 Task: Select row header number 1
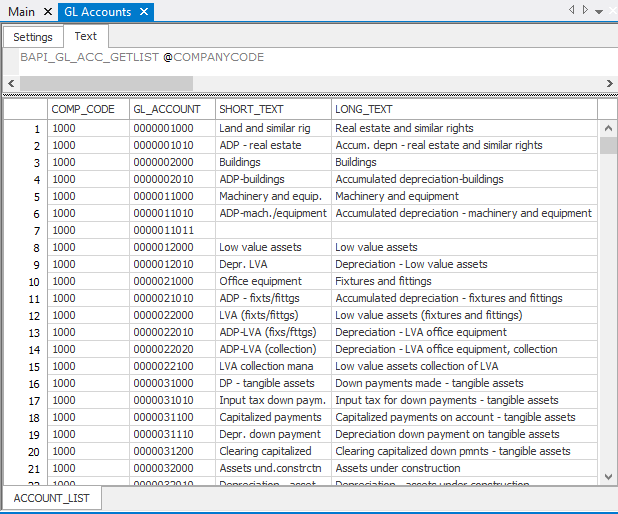(x=26, y=129)
